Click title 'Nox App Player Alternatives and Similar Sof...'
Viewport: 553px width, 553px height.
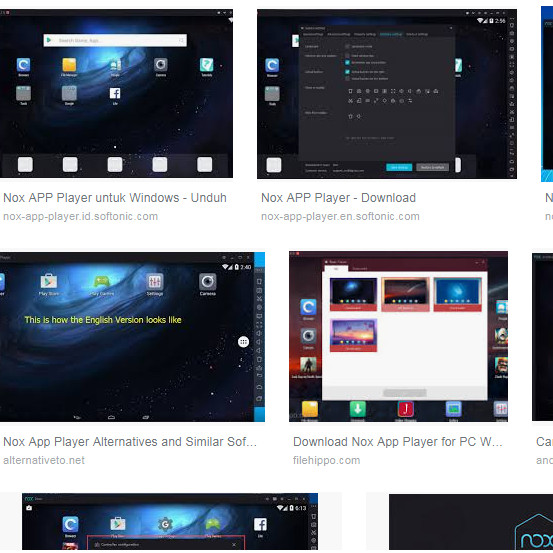pyautogui.click(x=130, y=442)
